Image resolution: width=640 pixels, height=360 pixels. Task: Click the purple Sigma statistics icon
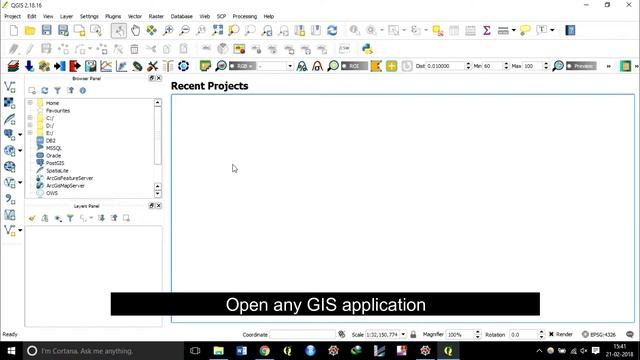point(487,31)
